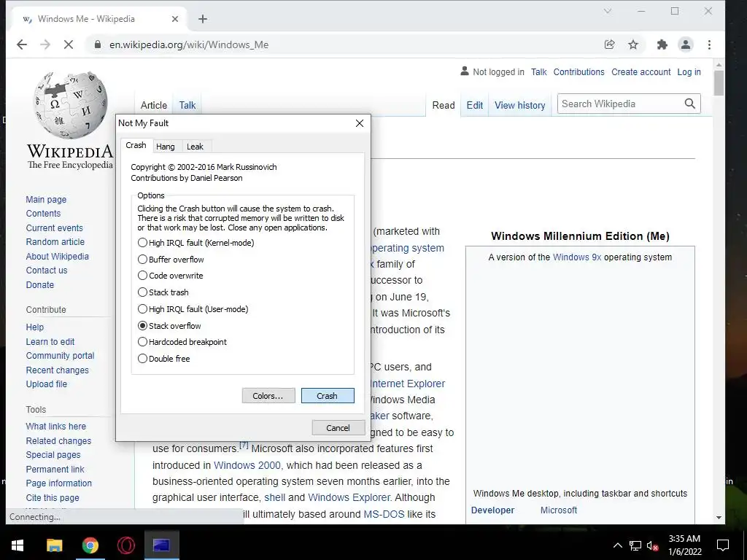The image size is (747, 560).
Task: Click the Crash button
Action: 328,396
